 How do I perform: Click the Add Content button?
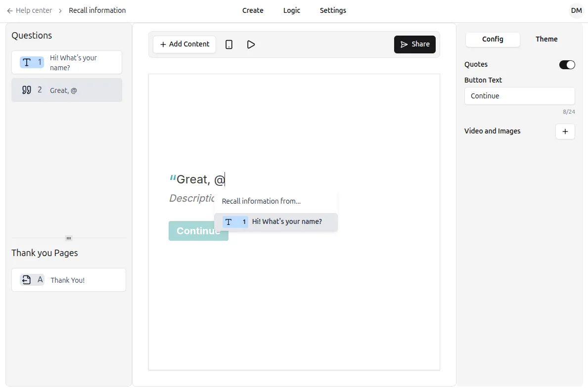184,44
